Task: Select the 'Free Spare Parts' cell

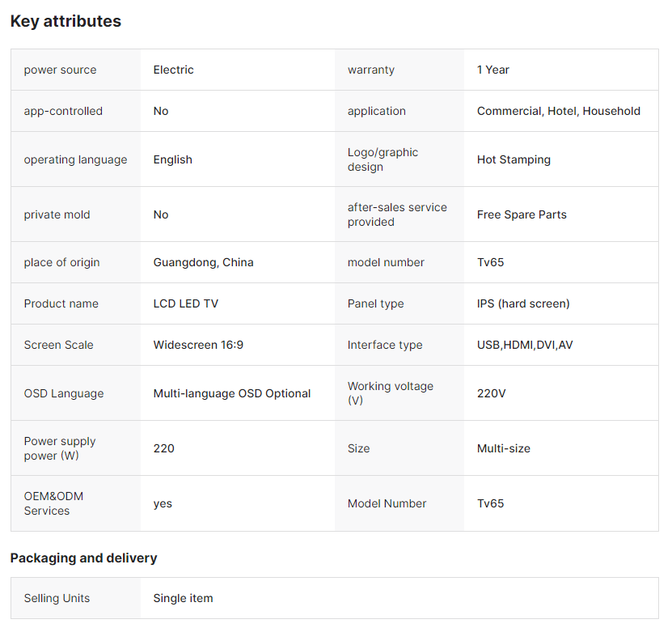Action: click(522, 214)
